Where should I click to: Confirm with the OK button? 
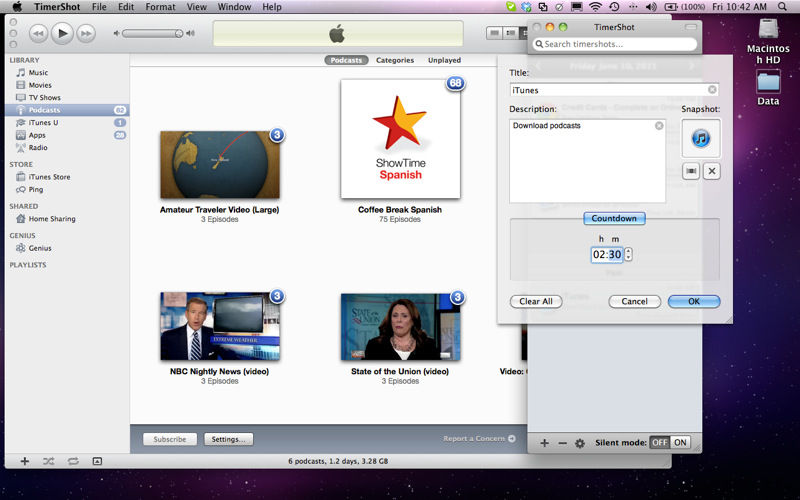click(x=694, y=302)
